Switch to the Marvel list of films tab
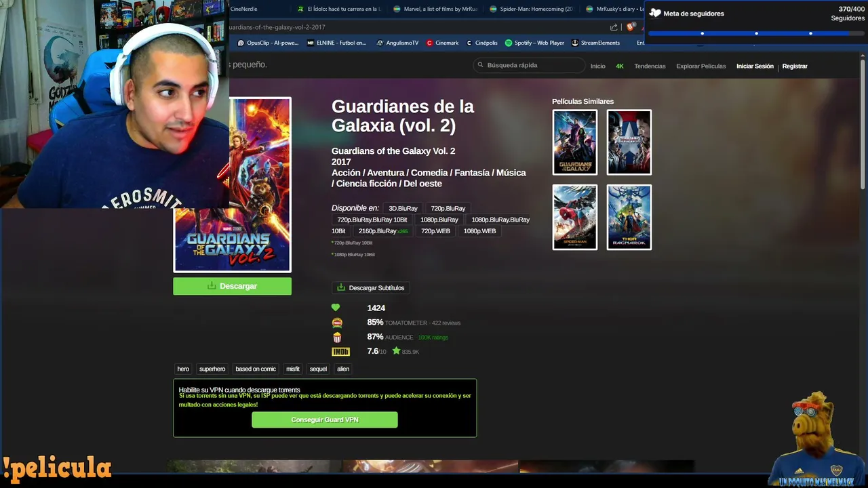The image size is (868, 488). pos(435,9)
